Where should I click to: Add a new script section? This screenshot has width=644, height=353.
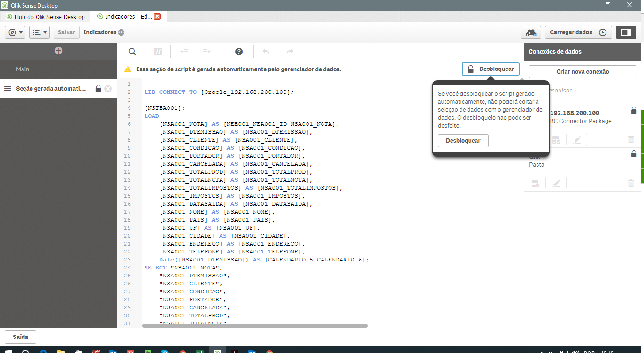(x=59, y=51)
